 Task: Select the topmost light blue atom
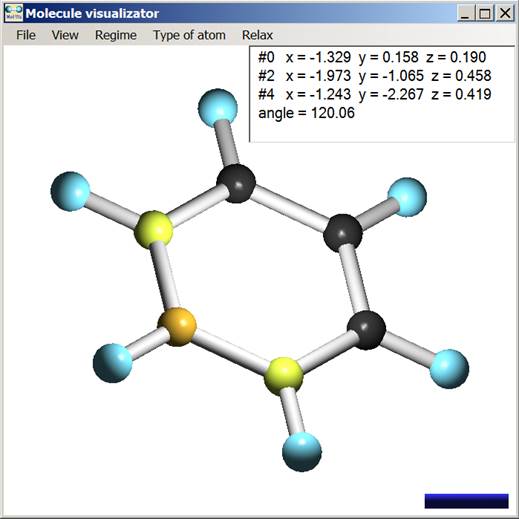218,108
